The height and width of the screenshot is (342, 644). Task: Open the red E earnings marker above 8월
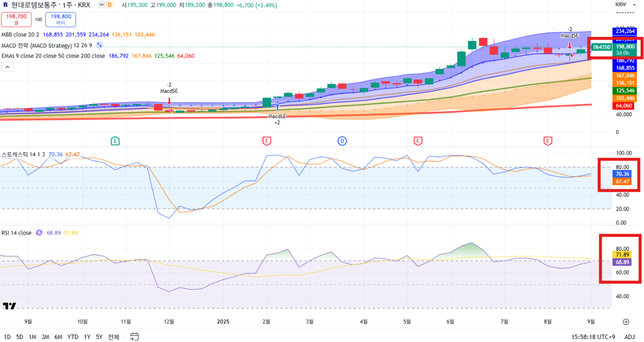(x=547, y=141)
